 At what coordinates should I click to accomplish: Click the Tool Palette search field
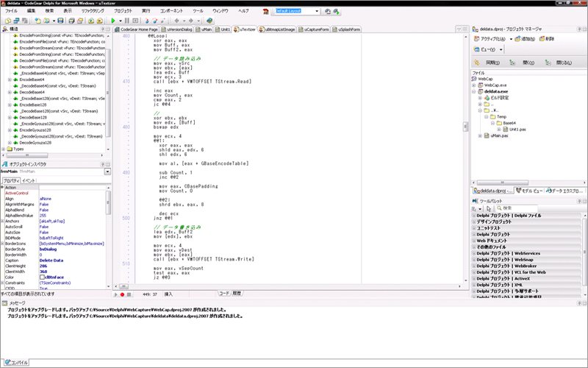pyautogui.click(x=517, y=208)
